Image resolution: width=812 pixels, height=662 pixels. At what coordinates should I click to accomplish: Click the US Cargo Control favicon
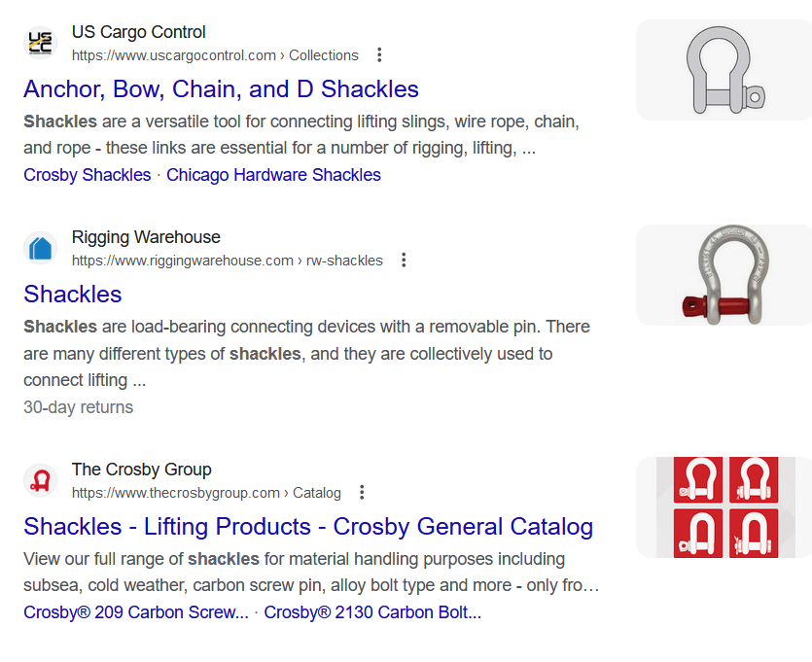40,43
